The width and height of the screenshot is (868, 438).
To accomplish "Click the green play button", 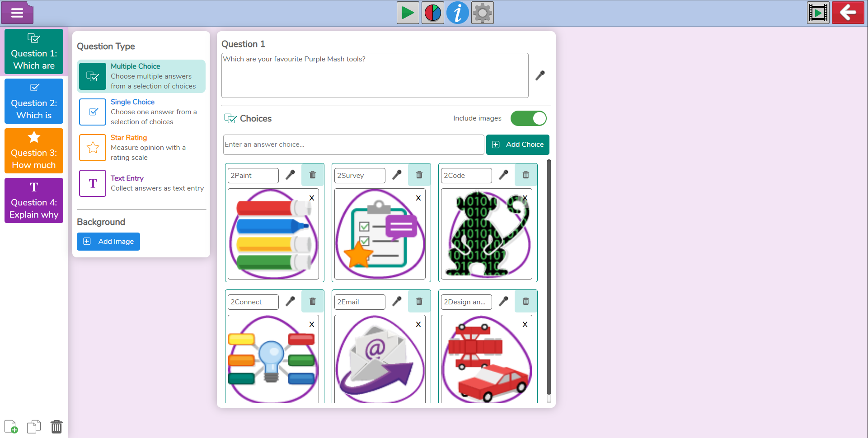I will point(408,13).
